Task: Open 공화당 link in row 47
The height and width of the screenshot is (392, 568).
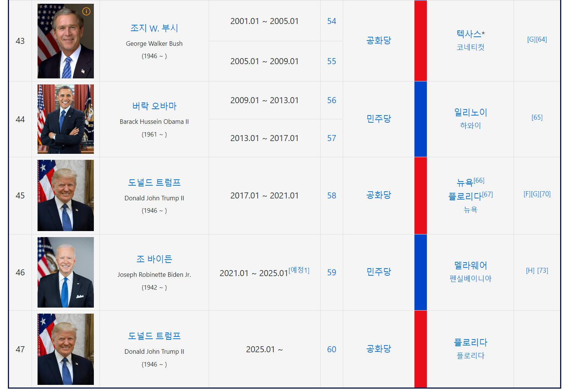Action: click(379, 349)
